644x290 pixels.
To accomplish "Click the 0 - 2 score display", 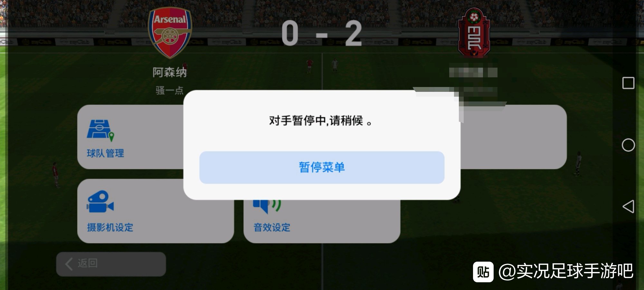I will [322, 33].
